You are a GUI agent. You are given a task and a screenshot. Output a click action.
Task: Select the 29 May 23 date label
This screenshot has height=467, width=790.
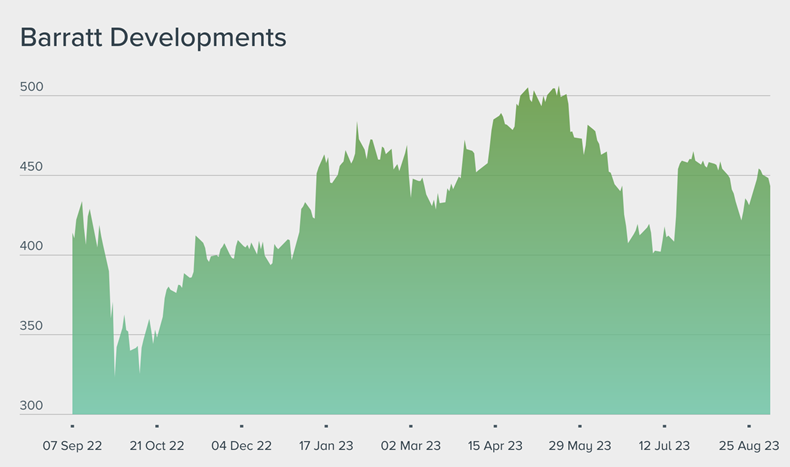pos(580,445)
